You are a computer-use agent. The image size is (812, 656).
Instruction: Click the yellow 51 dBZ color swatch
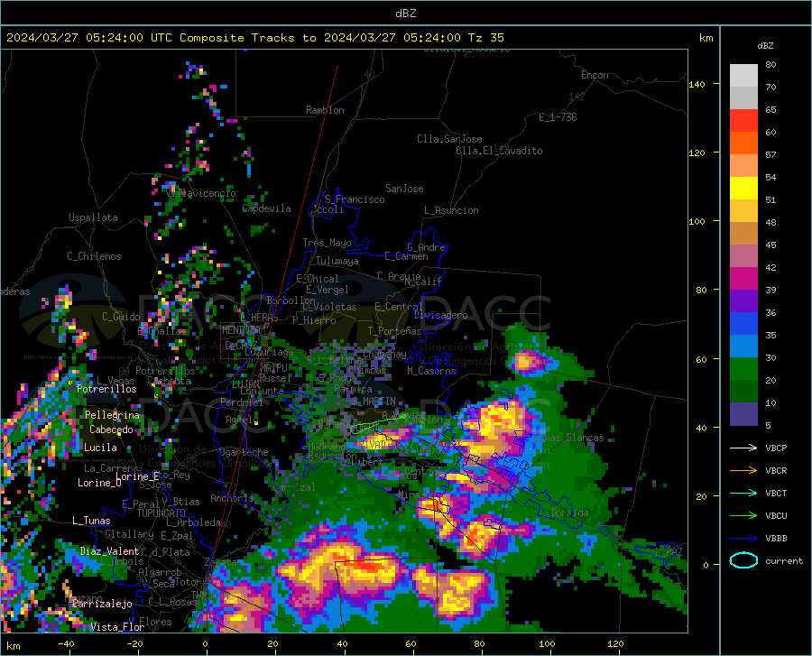tap(743, 189)
